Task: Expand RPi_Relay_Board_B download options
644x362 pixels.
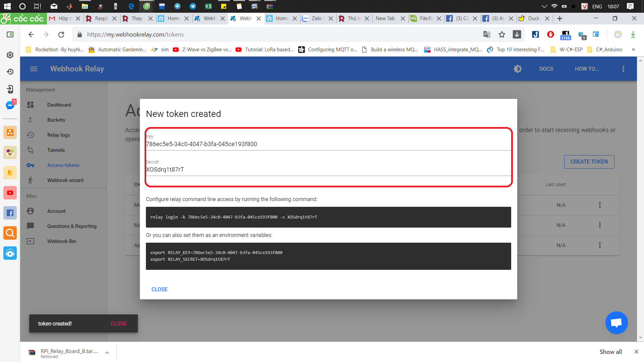Action: click(107, 353)
